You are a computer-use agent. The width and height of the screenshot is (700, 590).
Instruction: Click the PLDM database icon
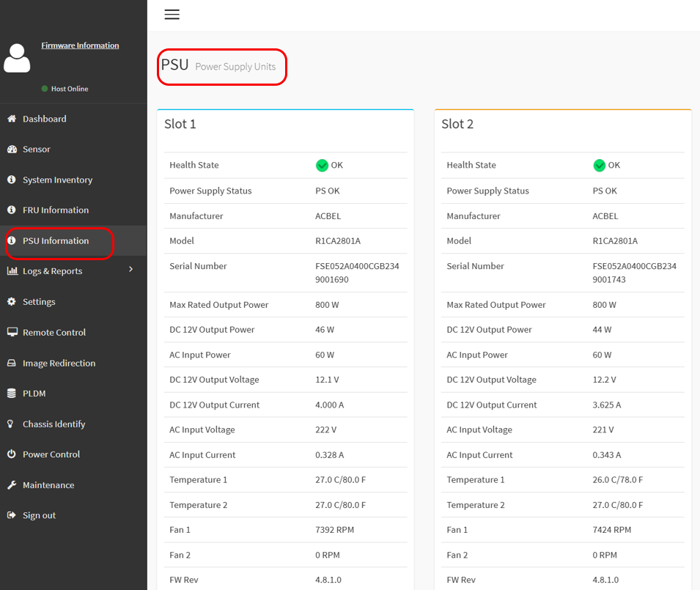click(12, 393)
